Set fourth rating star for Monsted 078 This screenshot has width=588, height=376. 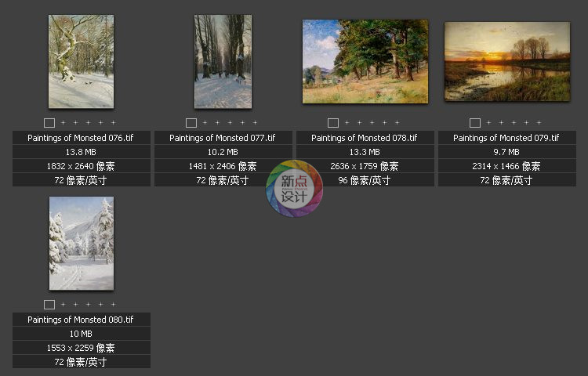point(384,122)
